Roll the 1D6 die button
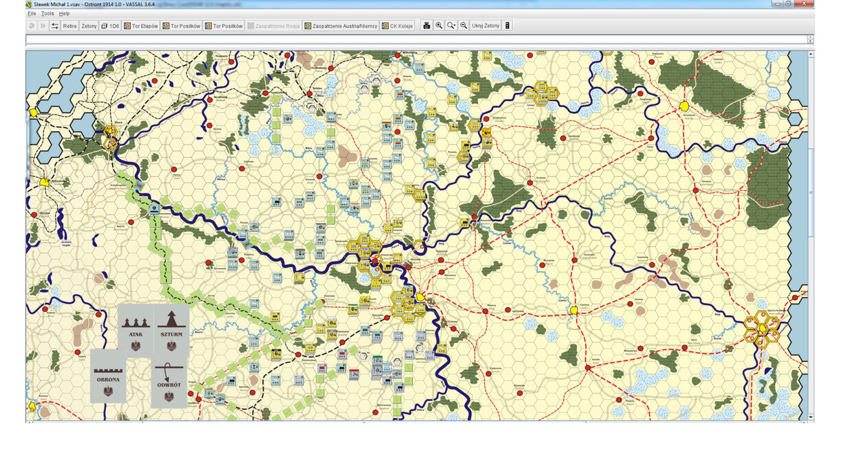The width and height of the screenshot is (868, 470). click(110, 26)
